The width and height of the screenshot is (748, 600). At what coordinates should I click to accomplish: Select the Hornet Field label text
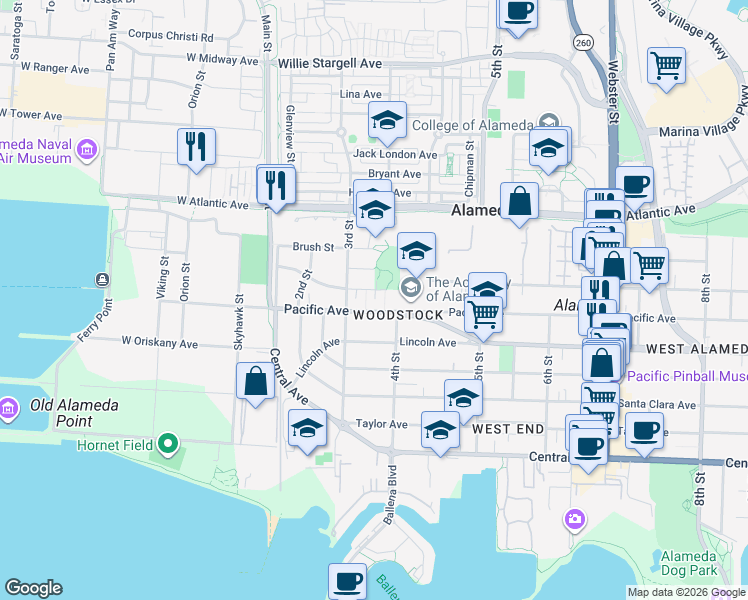point(115,445)
